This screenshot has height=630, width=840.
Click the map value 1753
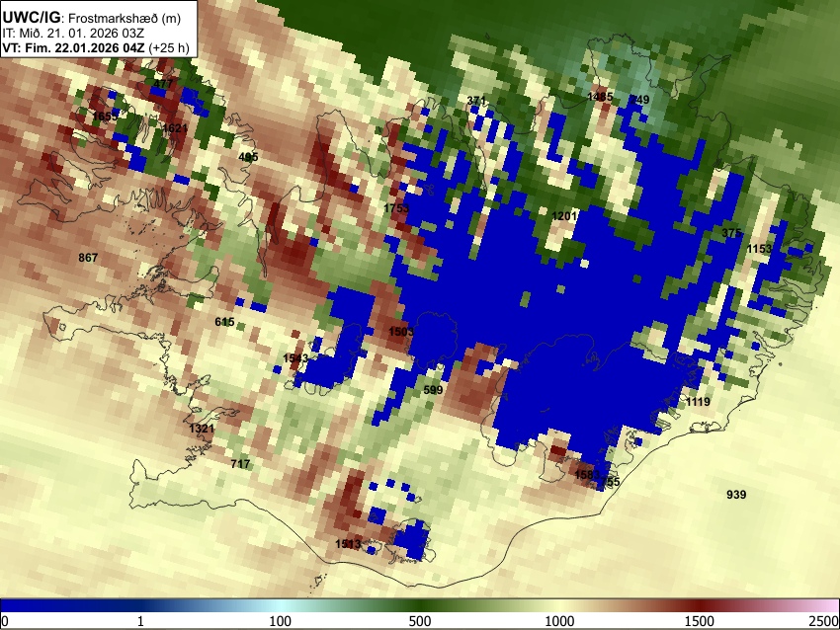pyautogui.click(x=396, y=208)
